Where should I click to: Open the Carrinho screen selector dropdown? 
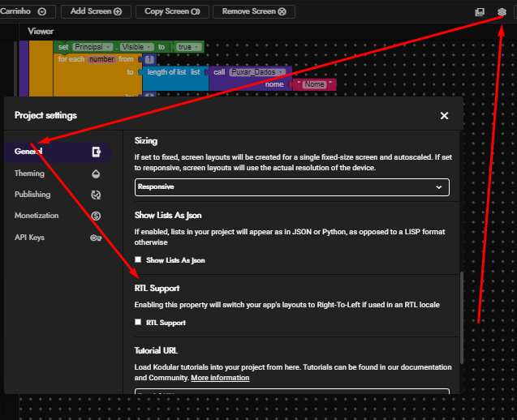coord(41,12)
